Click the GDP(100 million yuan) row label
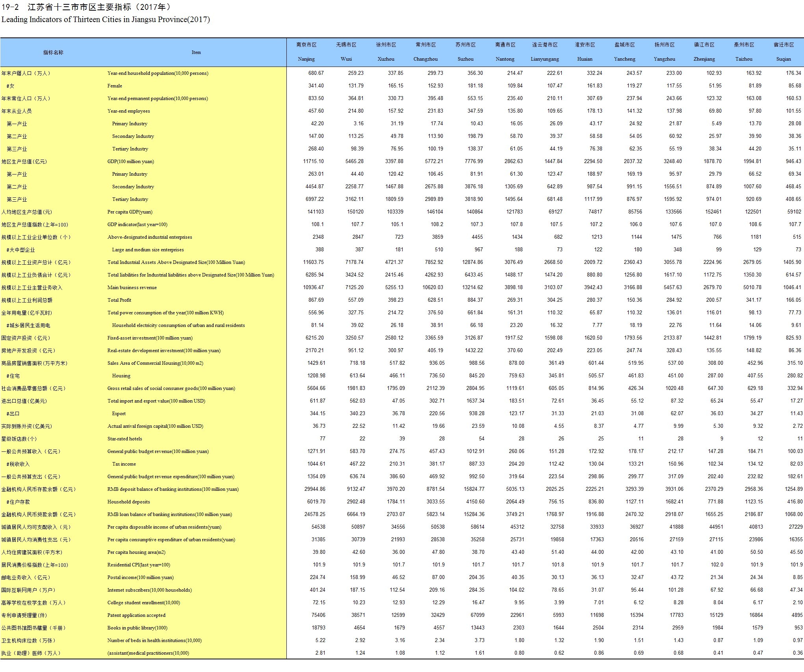 pos(130,162)
